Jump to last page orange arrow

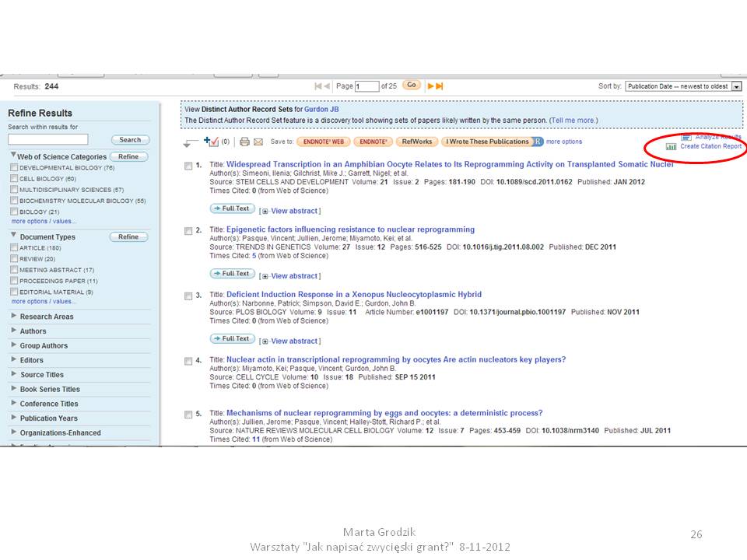439,86
